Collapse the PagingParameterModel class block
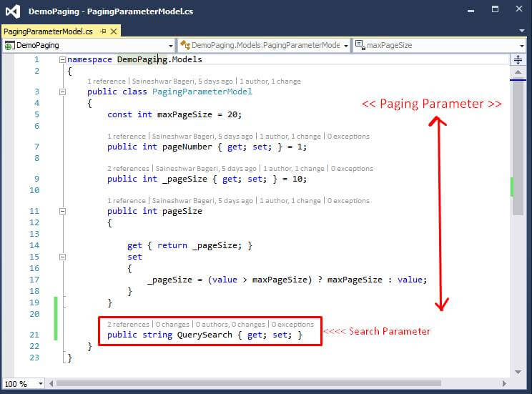The width and height of the screenshot is (532, 394). pos(62,92)
